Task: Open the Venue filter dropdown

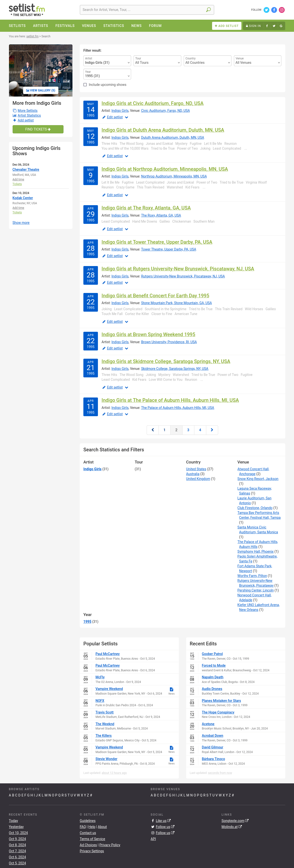Action: click(258, 61)
